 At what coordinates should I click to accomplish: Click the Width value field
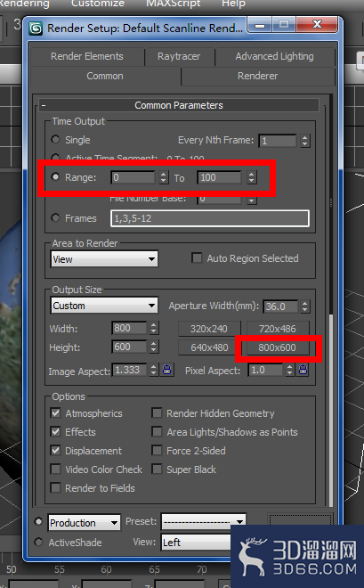(129, 328)
